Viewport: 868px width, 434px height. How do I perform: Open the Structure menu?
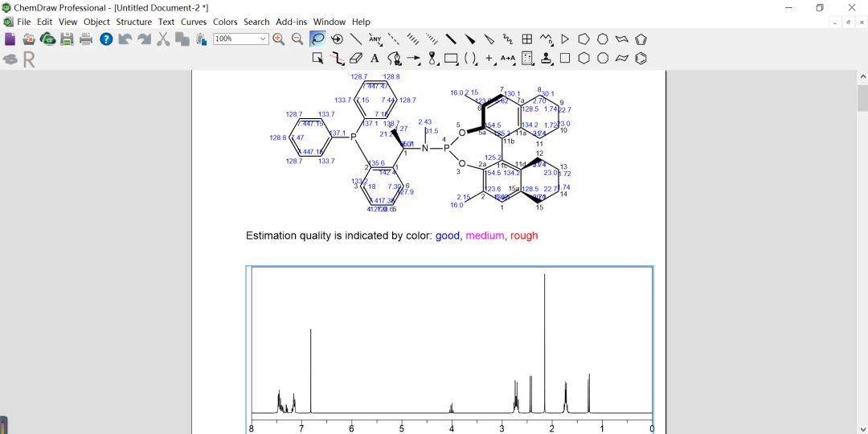point(134,23)
